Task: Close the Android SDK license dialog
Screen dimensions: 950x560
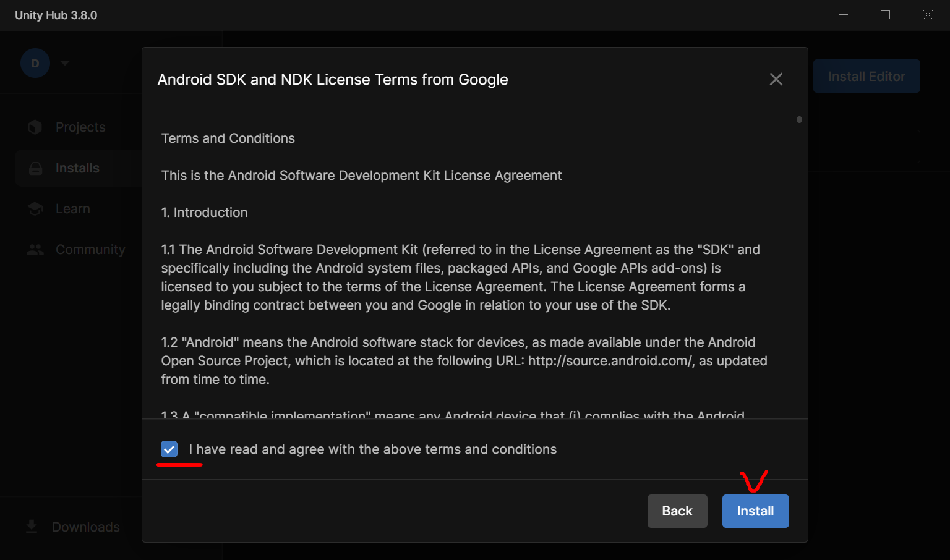Action: point(776,79)
